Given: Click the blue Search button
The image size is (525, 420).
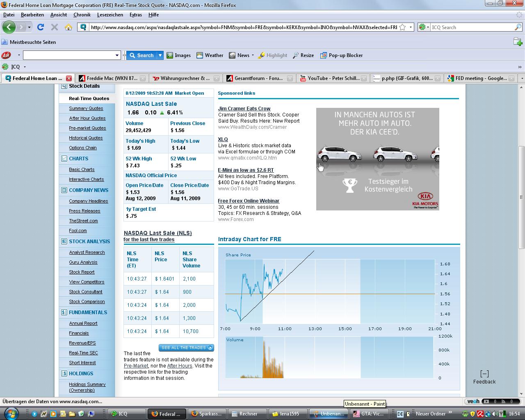Looking at the screenshot, I should point(142,55).
